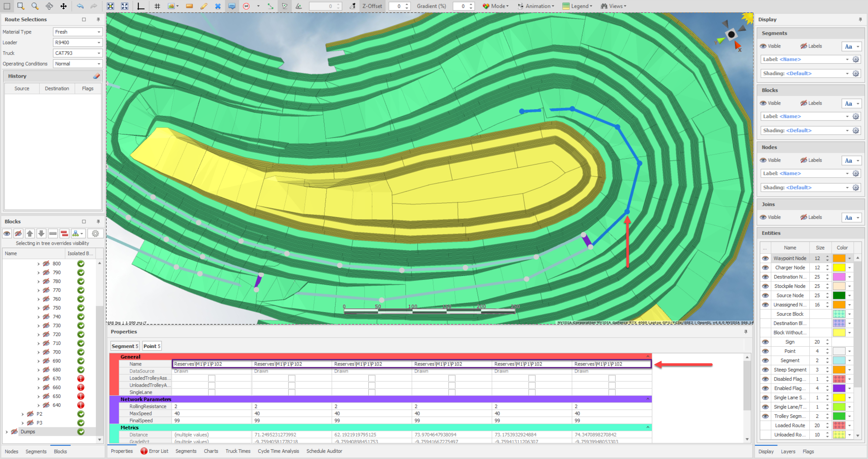Select the ruler measure tool
This screenshot has height=459, width=868.
tap(189, 6)
